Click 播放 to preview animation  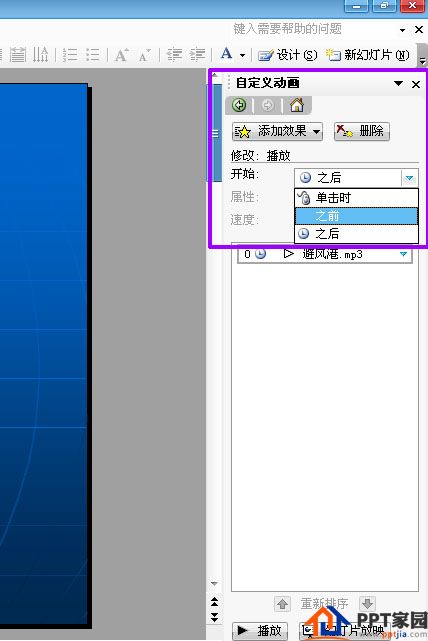click(260, 631)
